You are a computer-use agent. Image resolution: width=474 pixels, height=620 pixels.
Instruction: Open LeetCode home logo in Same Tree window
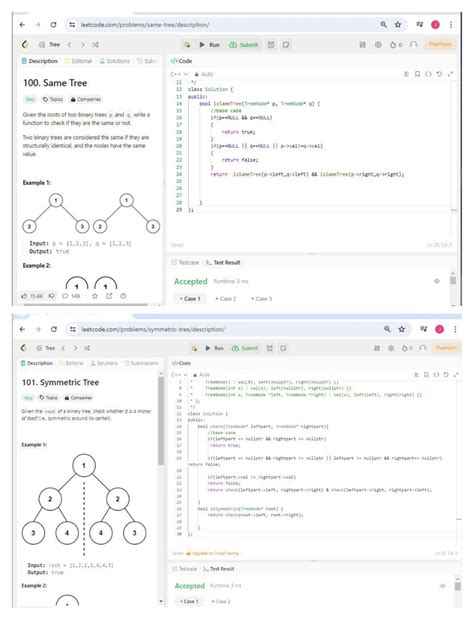tap(25, 44)
